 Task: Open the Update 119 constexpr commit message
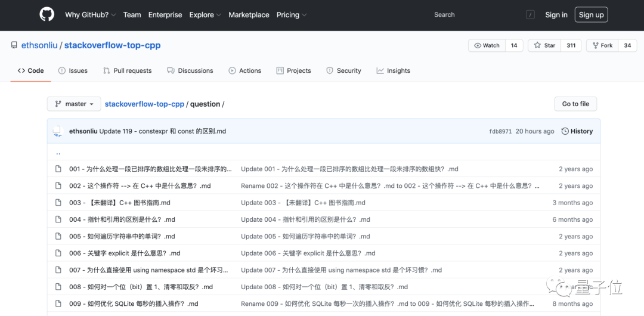163,131
